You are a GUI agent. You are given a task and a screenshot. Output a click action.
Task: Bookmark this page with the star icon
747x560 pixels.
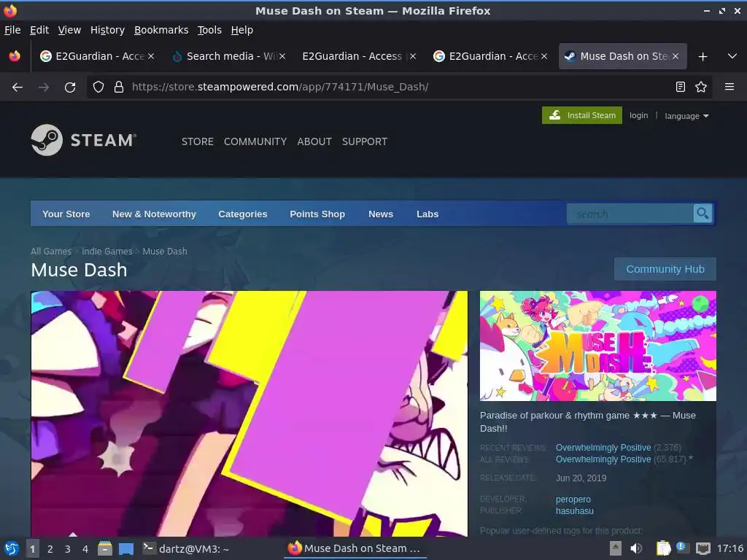pyautogui.click(x=701, y=87)
